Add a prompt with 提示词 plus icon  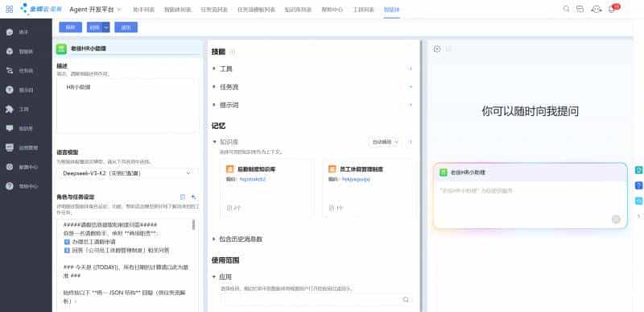pos(410,105)
